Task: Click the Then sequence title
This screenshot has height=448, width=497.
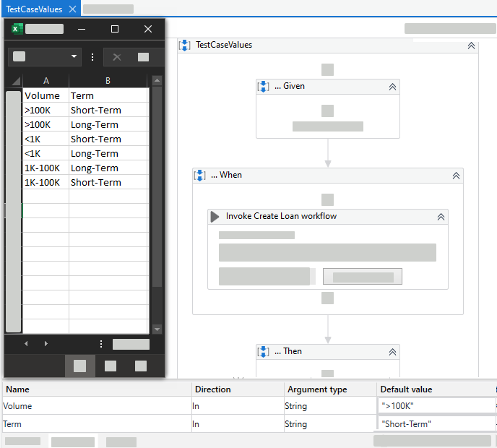Action: 288,351
